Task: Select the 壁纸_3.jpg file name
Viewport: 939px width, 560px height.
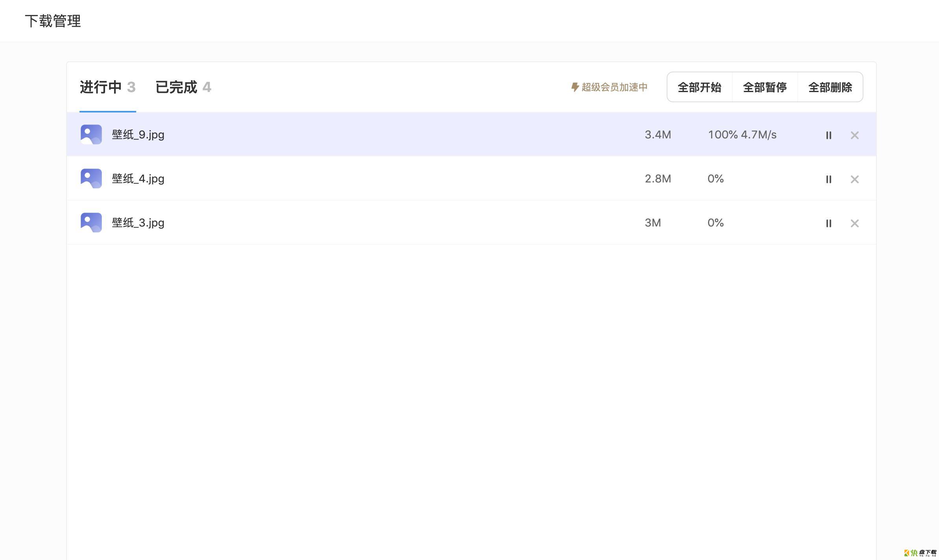Action: 138,223
